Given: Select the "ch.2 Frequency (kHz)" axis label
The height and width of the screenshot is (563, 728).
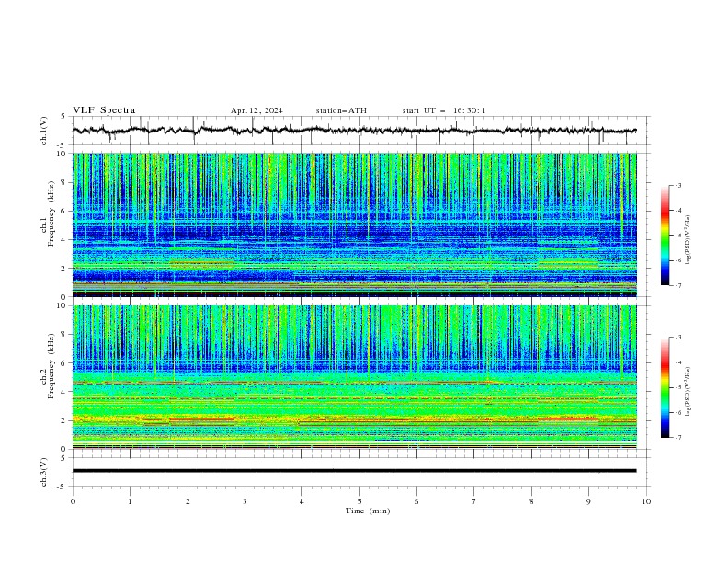Looking at the screenshot, I should 48,365.
